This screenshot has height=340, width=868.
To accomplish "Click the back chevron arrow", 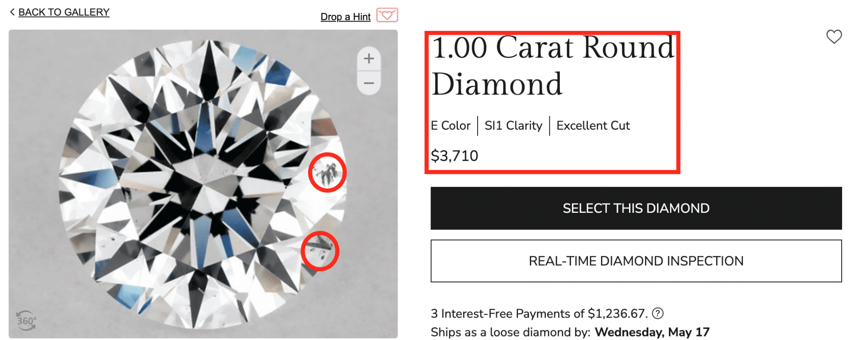I will click(x=12, y=12).
